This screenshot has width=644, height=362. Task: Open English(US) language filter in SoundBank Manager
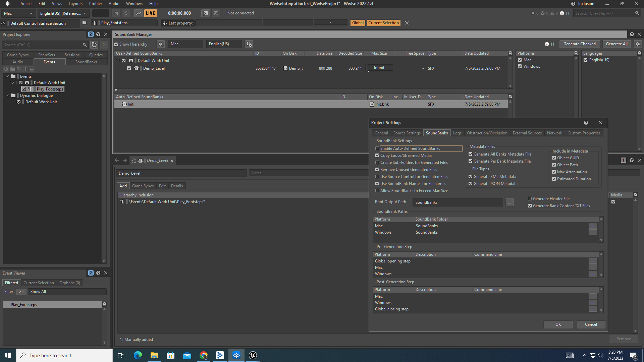pos(223,44)
